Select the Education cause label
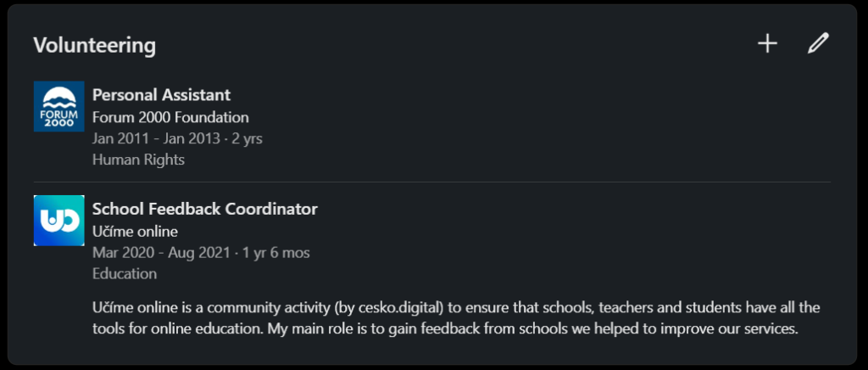 pos(125,274)
